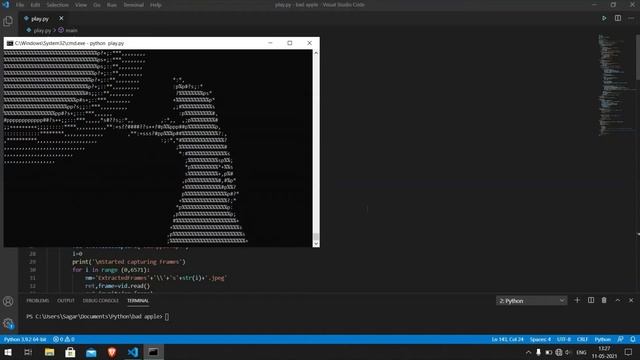Viewport: 640px width, 360px height.
Task: Click Python language mode in status bar
Action: point(602,340)
